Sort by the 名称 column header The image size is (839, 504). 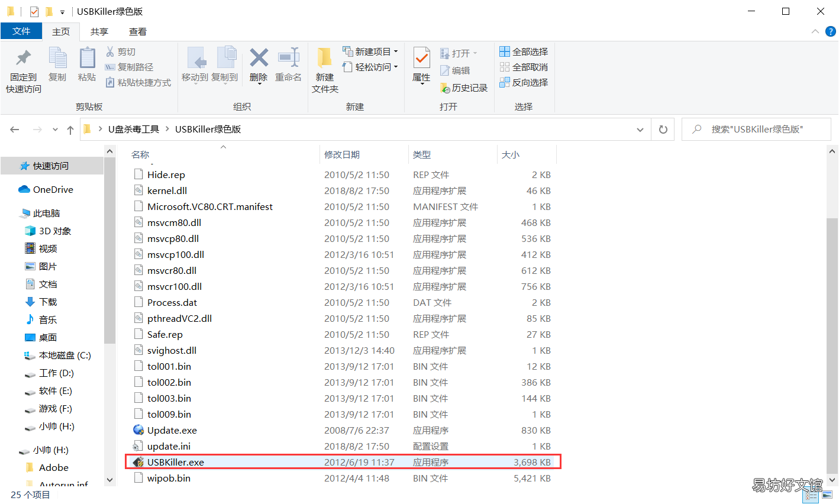pos(224,154)
